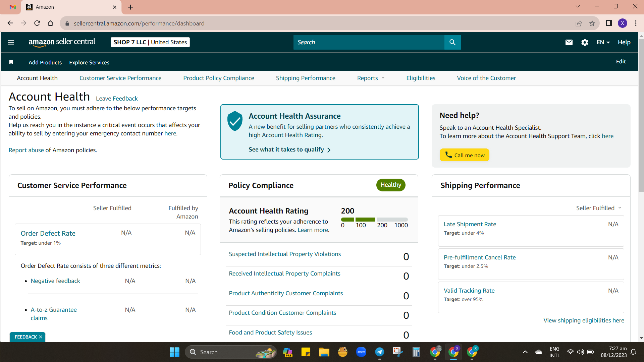The height and width of the screenshot is (362, 644).
Task: Open a new browser tab
Action: 130,7
